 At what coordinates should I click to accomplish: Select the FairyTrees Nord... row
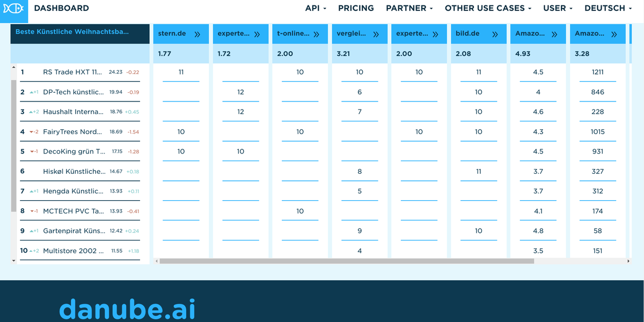coord(80,131)
